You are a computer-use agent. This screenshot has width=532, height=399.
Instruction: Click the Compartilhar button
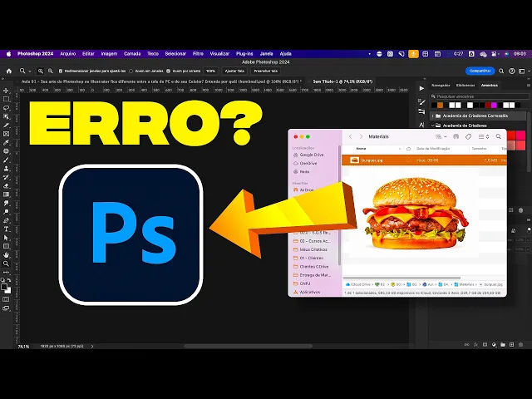click(480, 71)
